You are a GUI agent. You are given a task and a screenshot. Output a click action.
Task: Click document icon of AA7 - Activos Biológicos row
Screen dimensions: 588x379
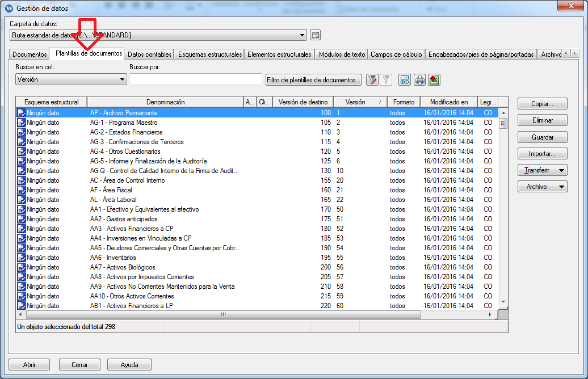pos(22,267)
